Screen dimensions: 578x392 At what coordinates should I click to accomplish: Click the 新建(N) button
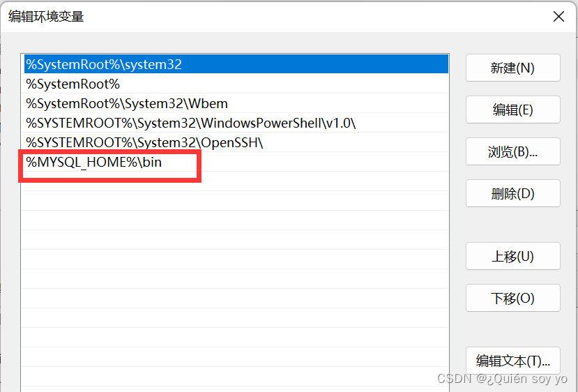point(512,68)
